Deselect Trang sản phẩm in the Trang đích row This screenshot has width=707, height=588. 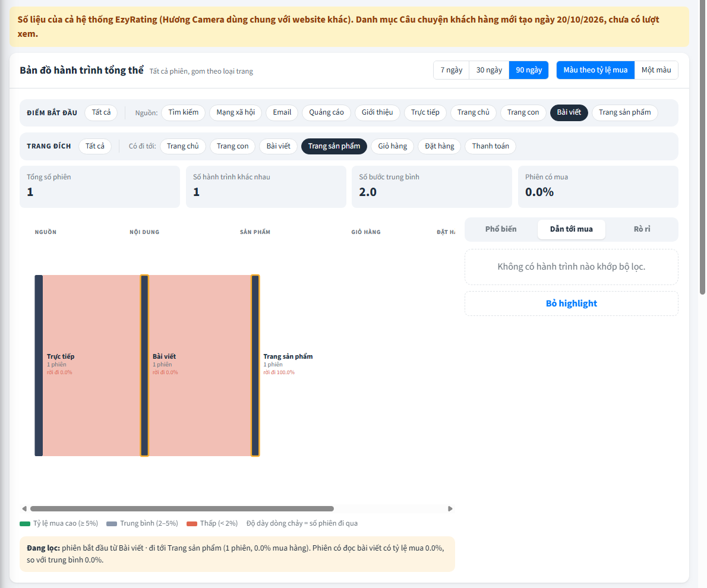pos(334,146)
